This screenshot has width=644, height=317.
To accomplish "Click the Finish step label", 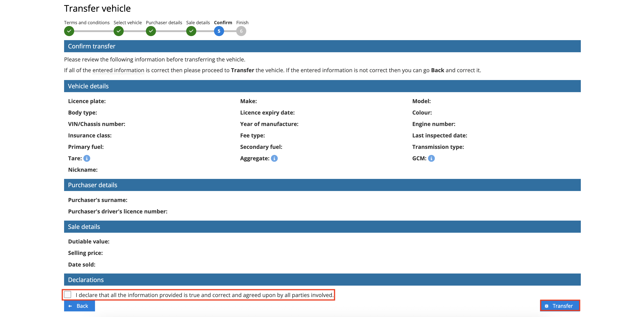I will click(242, 22).
